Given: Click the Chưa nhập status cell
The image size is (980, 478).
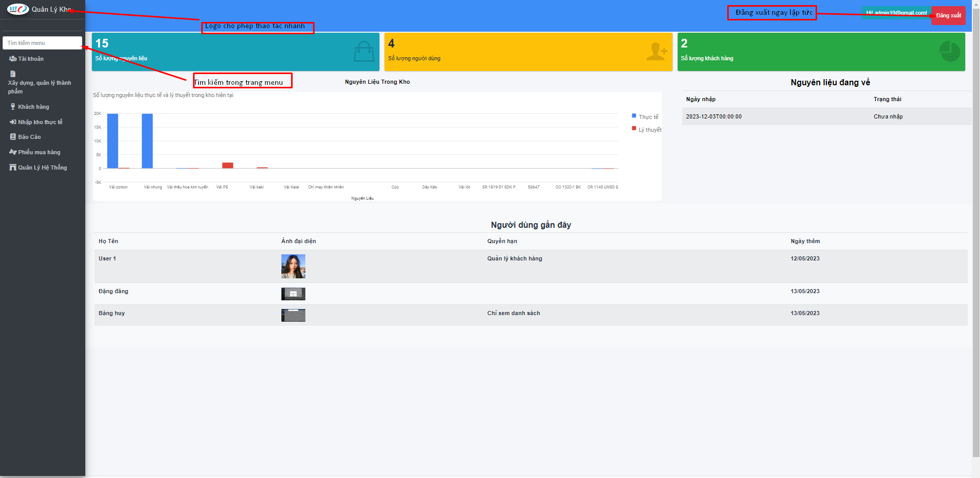Looking at the screenshot, I should [888, 116].
